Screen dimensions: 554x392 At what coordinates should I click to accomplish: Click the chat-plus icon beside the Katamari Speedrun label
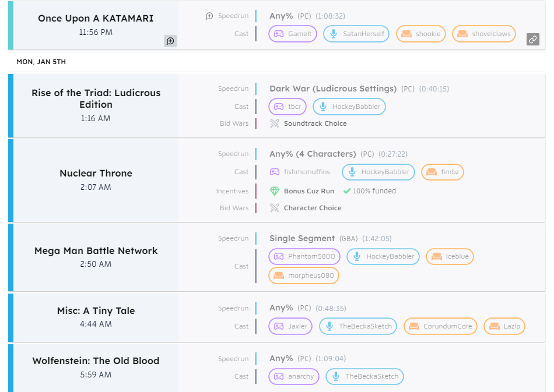[209, 16]
